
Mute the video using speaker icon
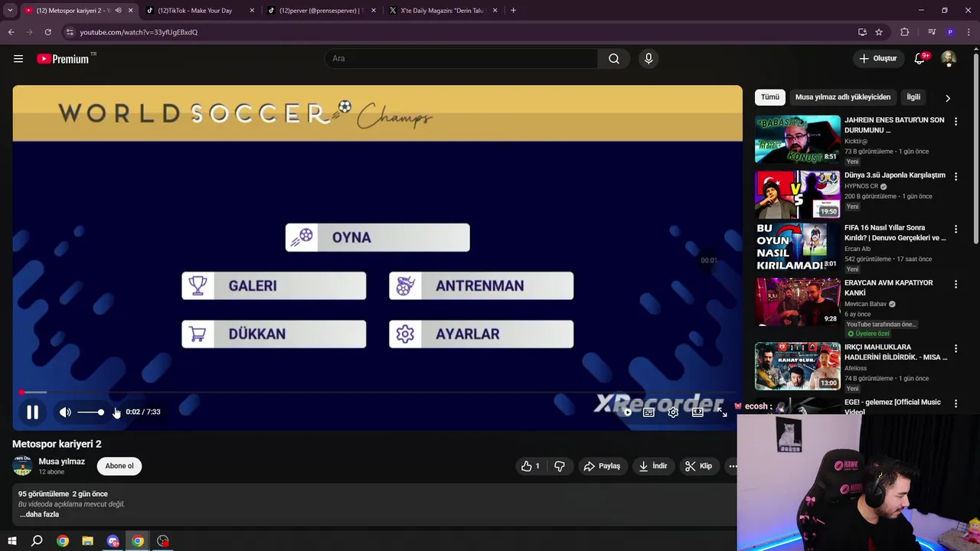[x=65, y=412]
